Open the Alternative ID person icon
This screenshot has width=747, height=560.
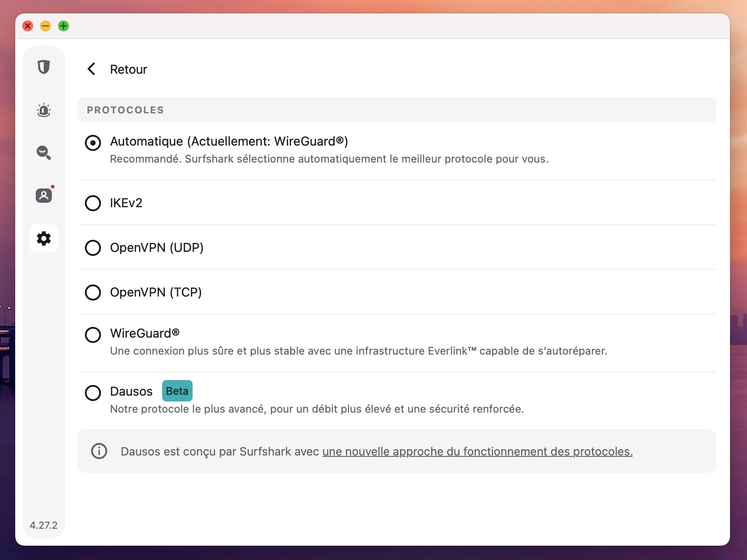click(x=43, y=195)
